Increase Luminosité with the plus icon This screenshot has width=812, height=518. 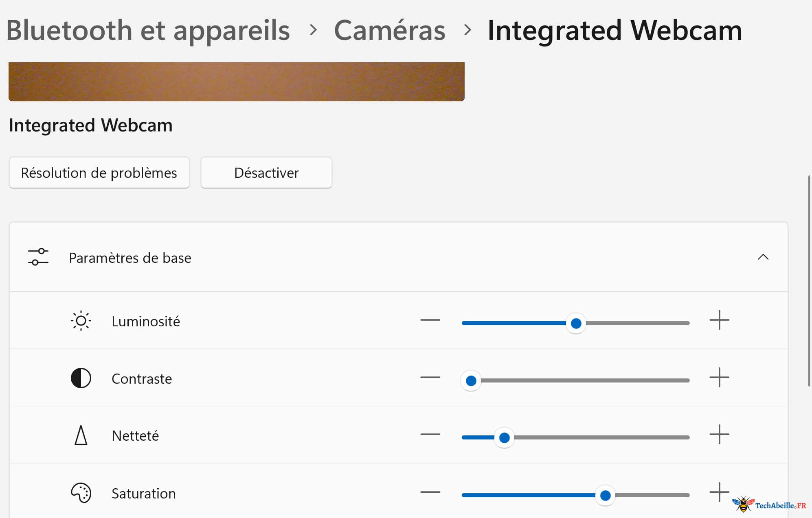[720, 320]
